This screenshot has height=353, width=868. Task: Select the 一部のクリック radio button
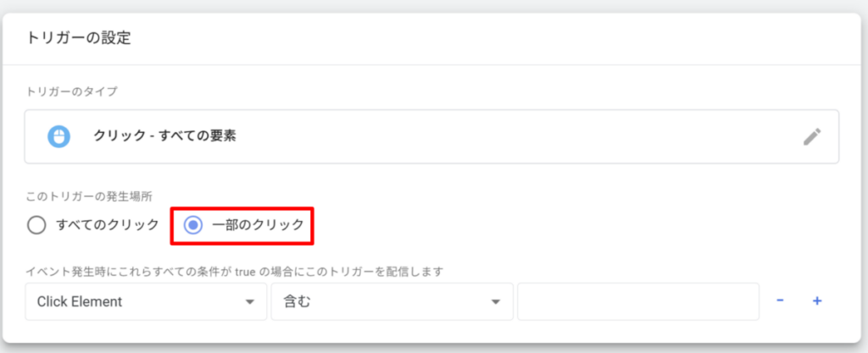(x=193, y=225)
